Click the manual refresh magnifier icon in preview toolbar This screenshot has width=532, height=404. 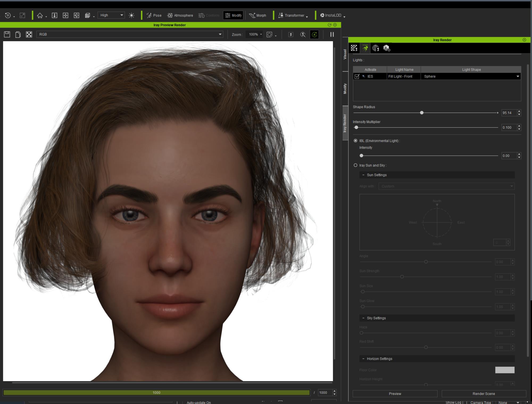point(303,35)
